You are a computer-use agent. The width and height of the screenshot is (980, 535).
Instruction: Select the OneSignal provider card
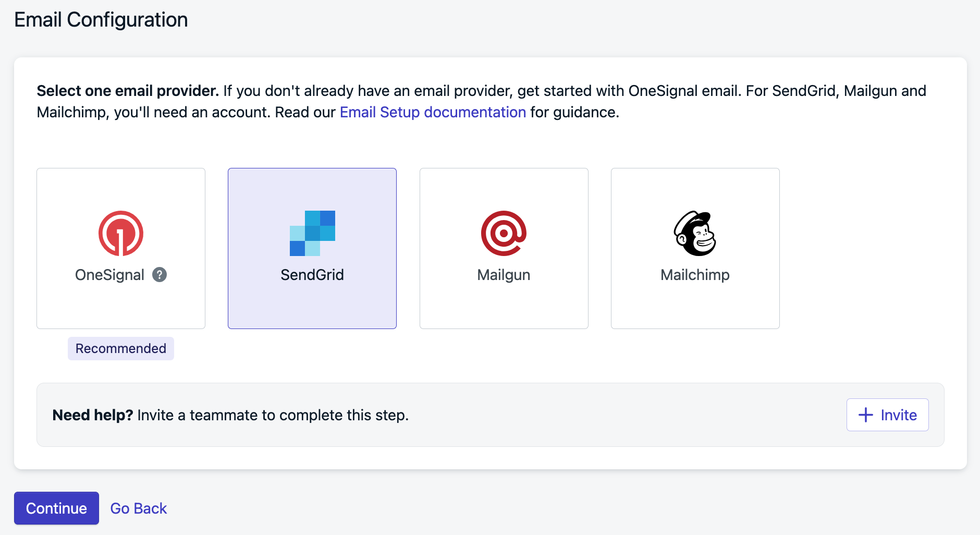(x=121, y=248)
